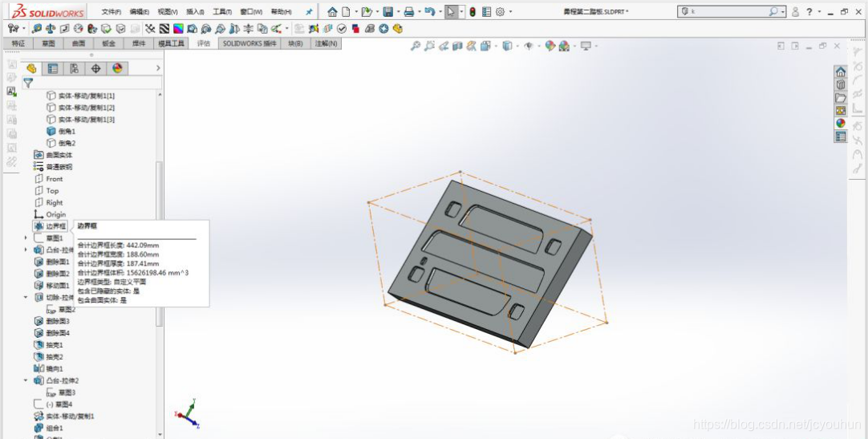Open the Options gear icon

(501, 11)
